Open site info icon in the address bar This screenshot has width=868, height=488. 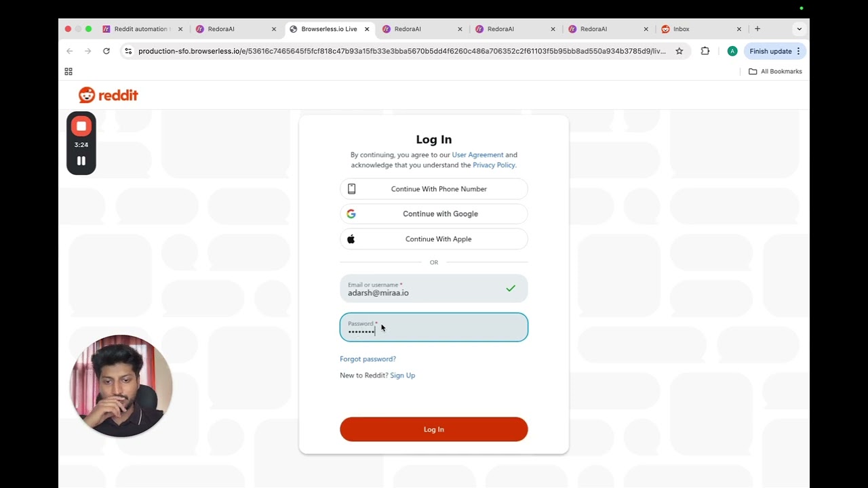click(x=128, y=51)
